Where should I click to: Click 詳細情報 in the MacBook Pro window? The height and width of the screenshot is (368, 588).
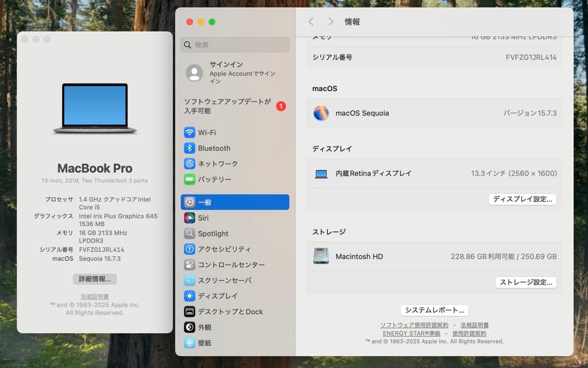(95, 279)
